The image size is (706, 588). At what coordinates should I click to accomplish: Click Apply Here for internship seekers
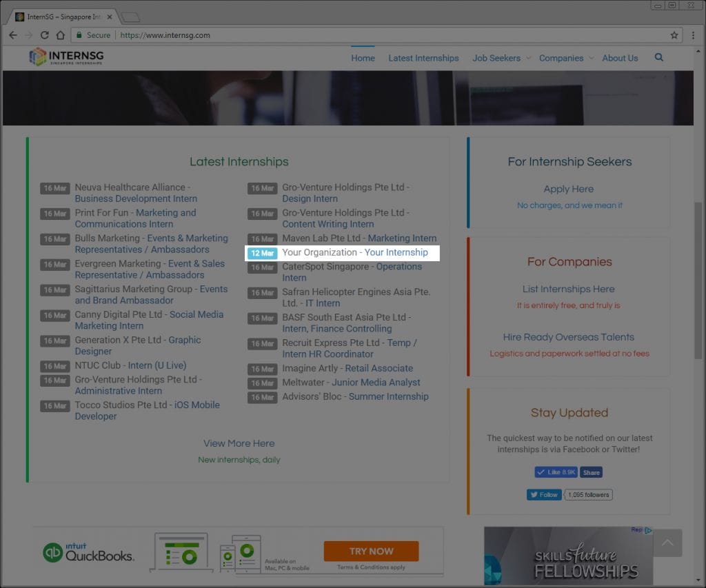568,189
